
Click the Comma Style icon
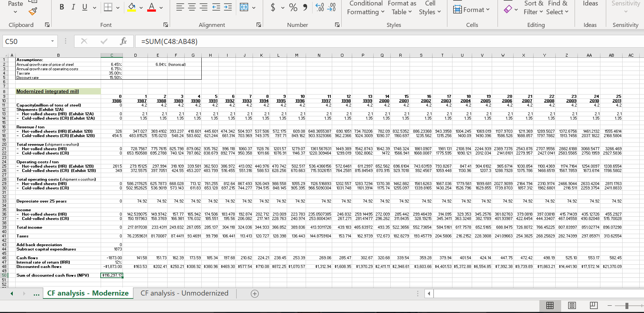305,7
